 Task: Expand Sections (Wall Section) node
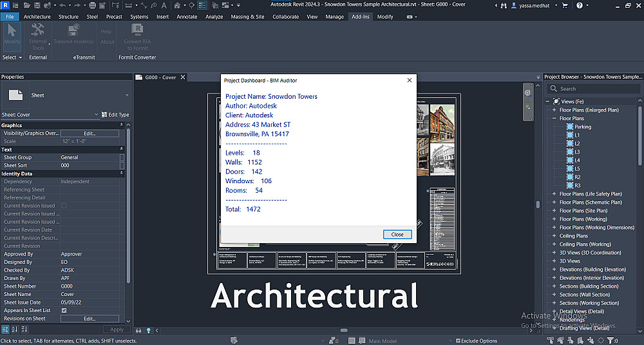[x=554, y=295]
